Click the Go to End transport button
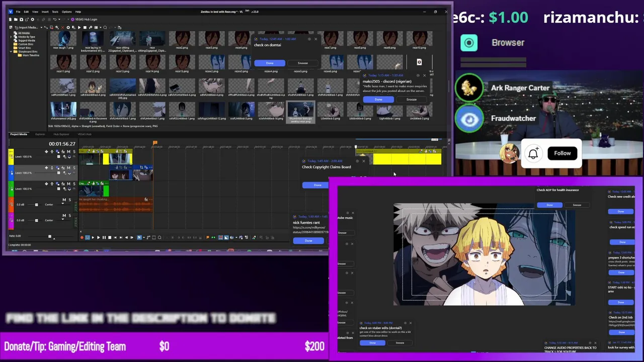Viewport: 644px width, 362px height. click(121, 237)
